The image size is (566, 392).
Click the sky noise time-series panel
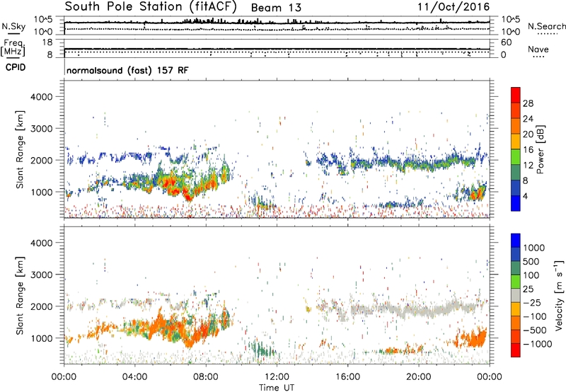(277, 25)
